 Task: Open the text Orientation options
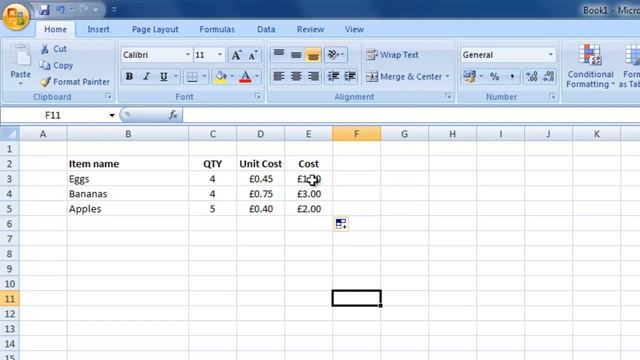coord(336,55)
